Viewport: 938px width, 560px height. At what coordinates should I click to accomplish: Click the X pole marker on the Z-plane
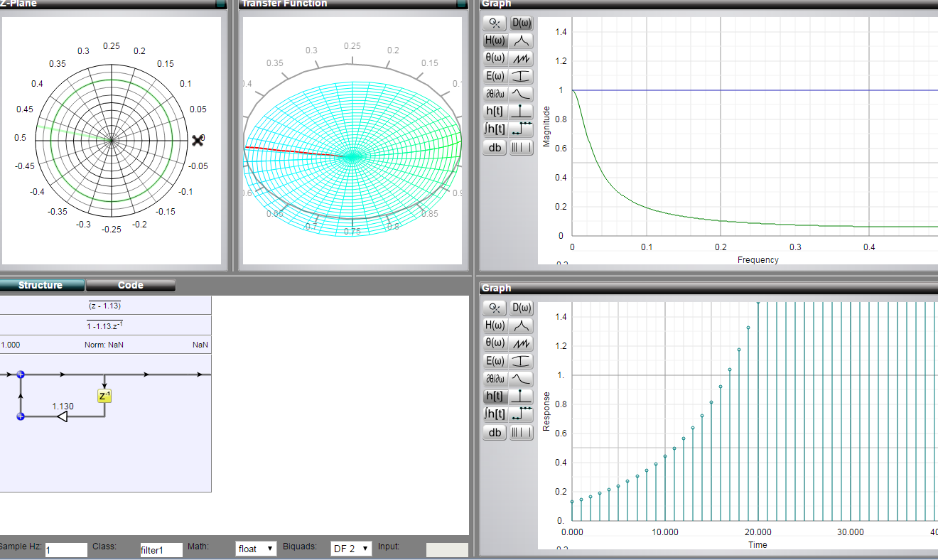198,141
